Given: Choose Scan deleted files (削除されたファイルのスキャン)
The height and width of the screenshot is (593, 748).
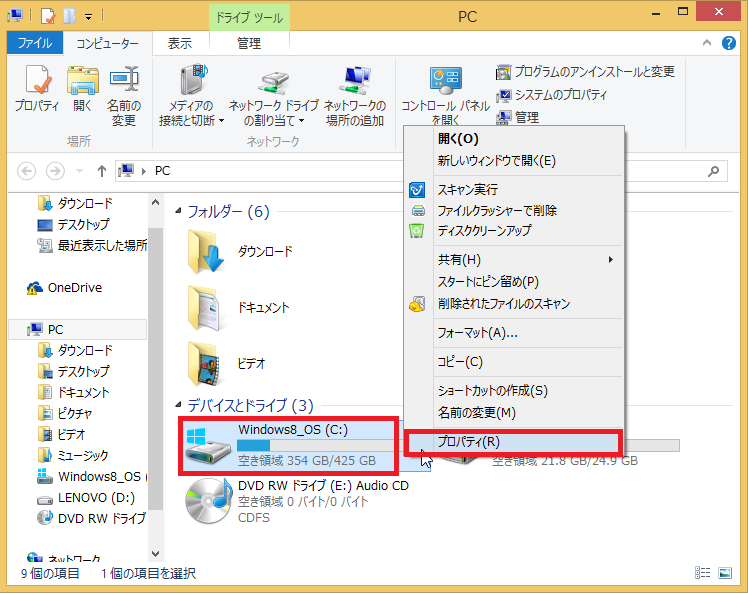Looking at the screenshot, I should tap(514, 304).
